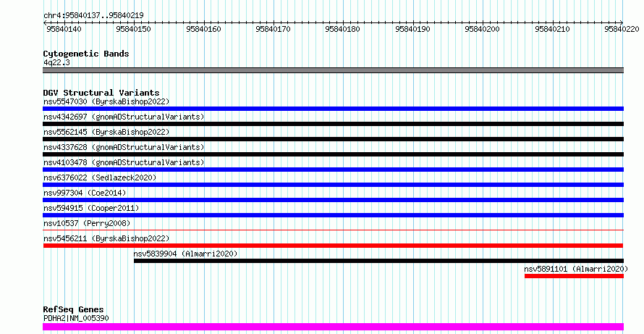Viewport: 644px width, 334px height.
Task: Click the DGV Structural Variants track heading
Action: point(101,93)
